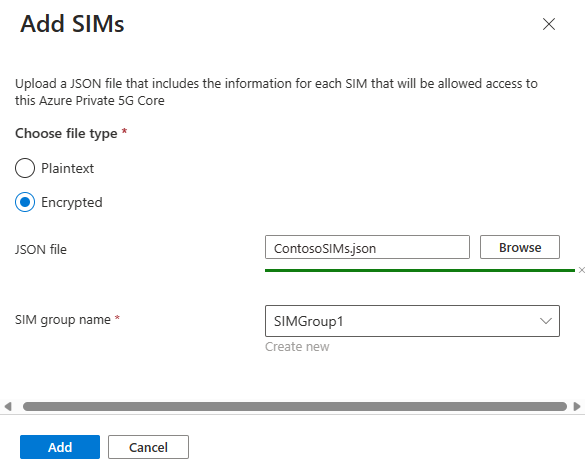585x470 pixels.
Task: Click the Encrypted option label
Action: (72, 202)
